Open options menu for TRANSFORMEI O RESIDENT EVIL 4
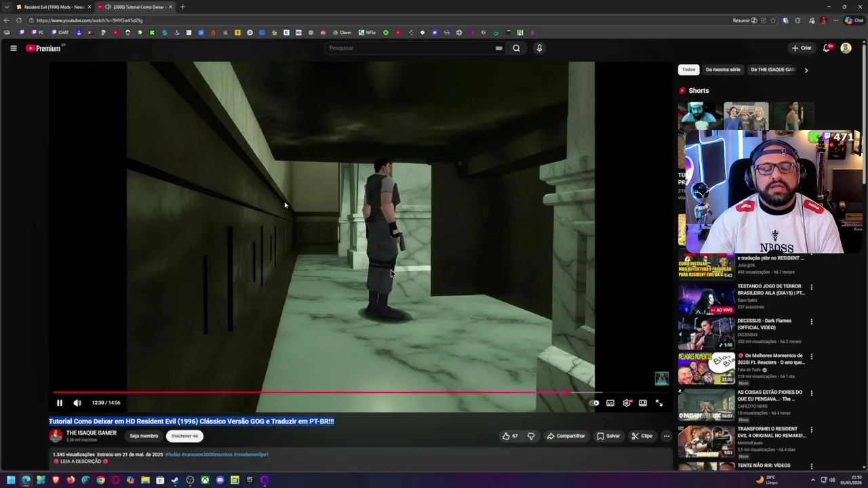Screen dimensions: 868x488 (811, 430)
